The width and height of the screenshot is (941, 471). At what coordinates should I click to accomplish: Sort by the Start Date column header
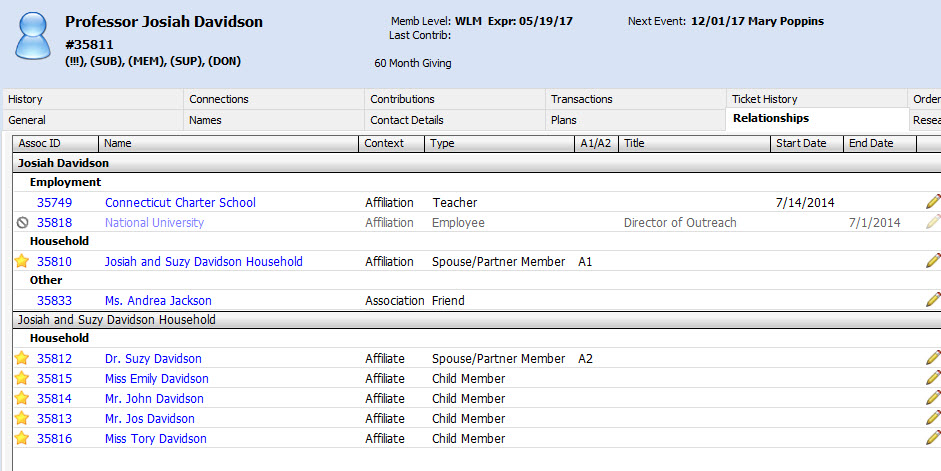(801, 143)
